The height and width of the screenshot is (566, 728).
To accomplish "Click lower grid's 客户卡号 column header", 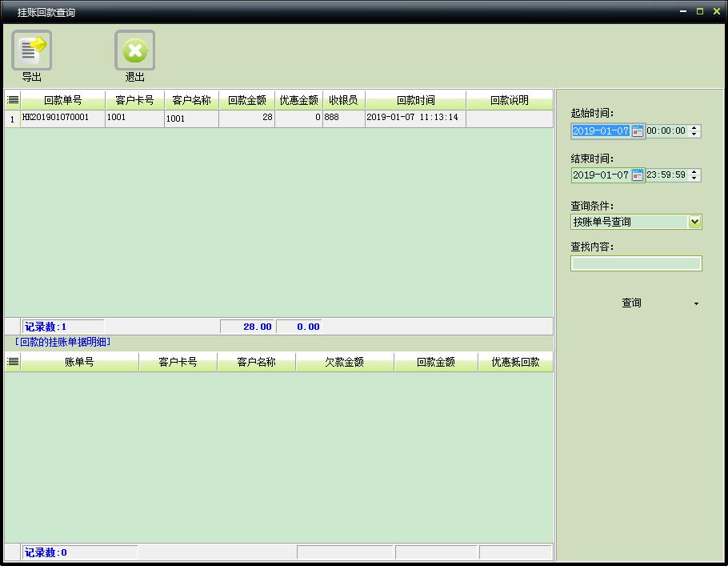I will [178, 362].
